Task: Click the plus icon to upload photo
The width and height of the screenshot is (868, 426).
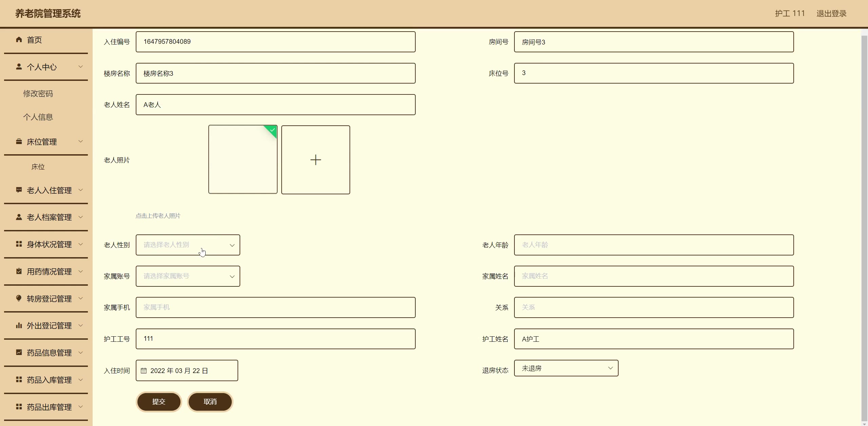Action: [x=315, y=160]
